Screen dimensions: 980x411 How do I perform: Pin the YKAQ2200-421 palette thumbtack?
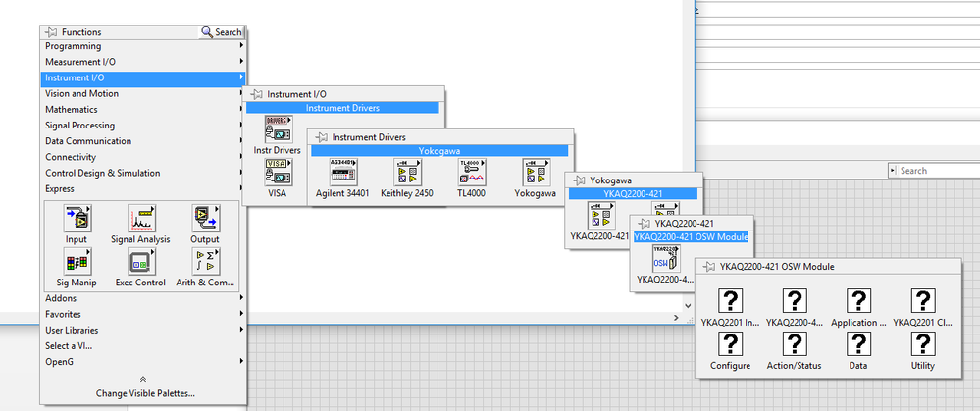(x=644, y=224)
